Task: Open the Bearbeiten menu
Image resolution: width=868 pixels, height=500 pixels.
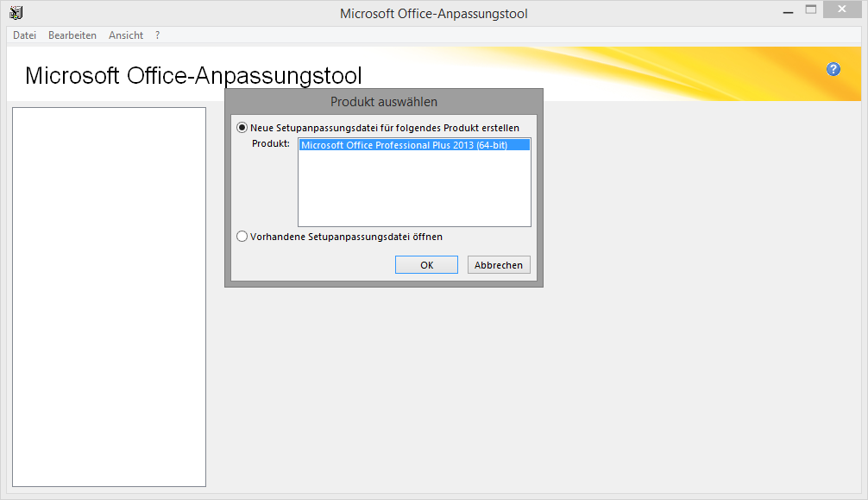Action: pyautogui.click(x=72, y=35)
